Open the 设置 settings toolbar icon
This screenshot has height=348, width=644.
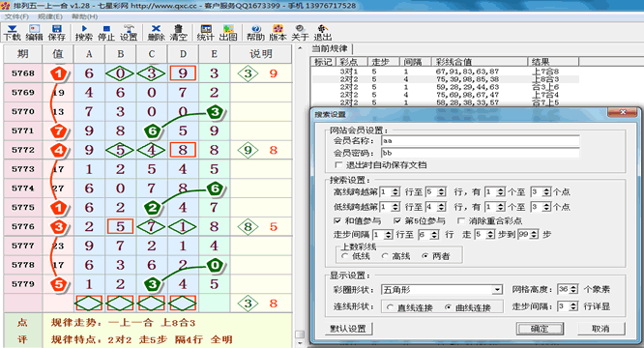click(129, 33)
